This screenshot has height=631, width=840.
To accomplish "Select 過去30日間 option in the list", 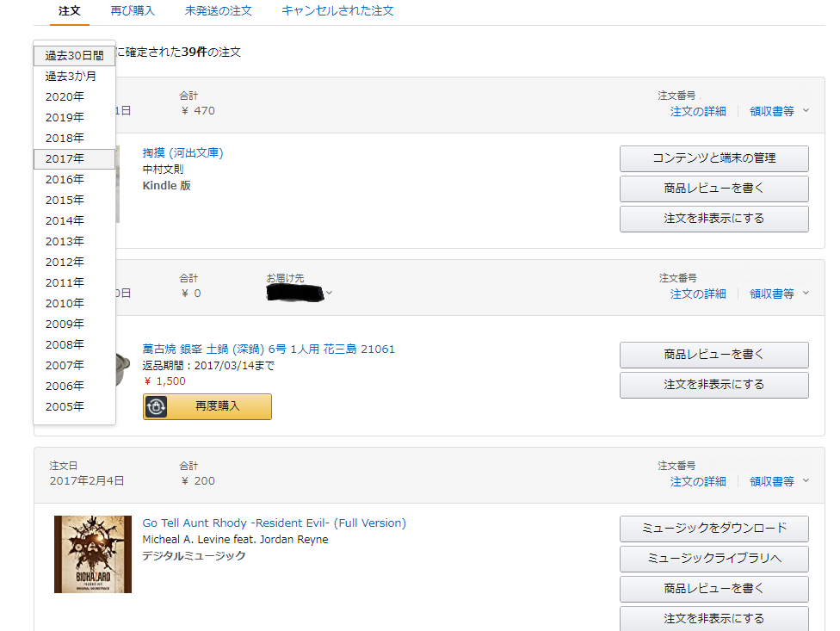I will coord(75,55).
